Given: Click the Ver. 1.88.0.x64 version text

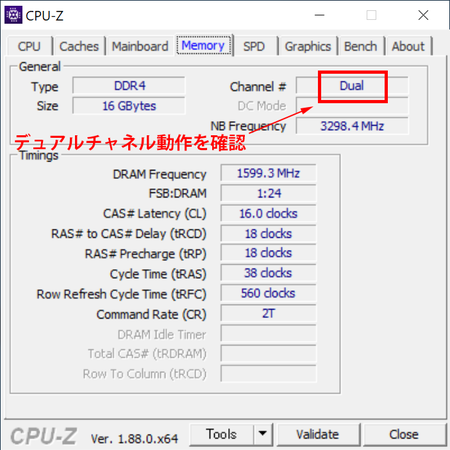Looking at the screenshot, I should pyautogui.click(x=134, y=439).
